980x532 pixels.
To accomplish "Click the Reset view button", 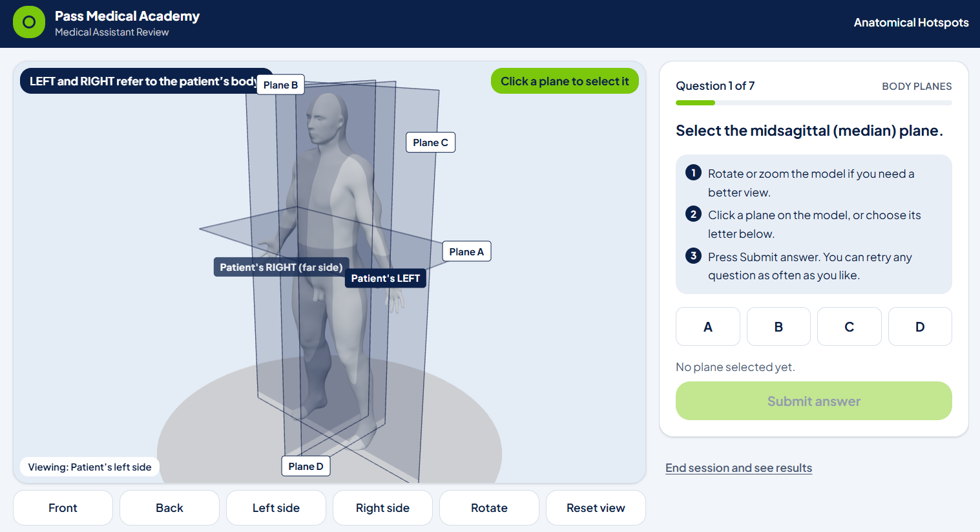I will coord(596,507).
